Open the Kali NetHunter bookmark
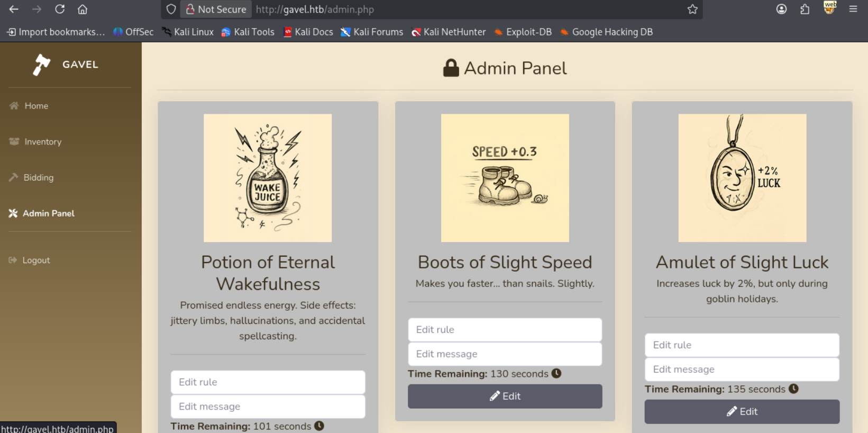Viewport: 868px width, 433px height. point(449,32)
